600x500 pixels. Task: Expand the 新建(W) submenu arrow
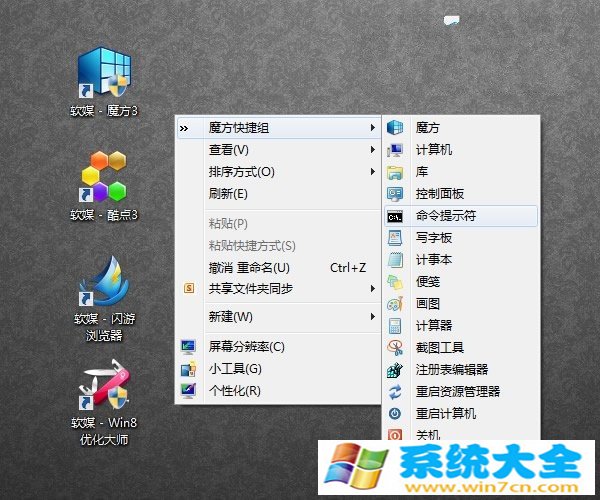pos(373,316)
